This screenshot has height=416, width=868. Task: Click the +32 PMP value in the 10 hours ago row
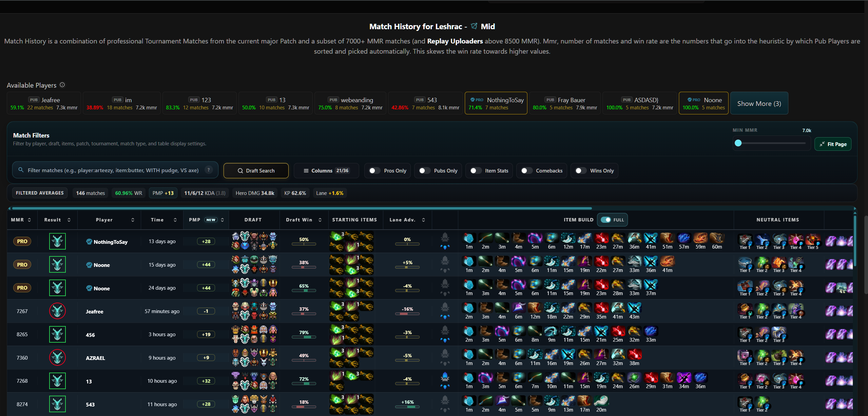tap(206, 381)
